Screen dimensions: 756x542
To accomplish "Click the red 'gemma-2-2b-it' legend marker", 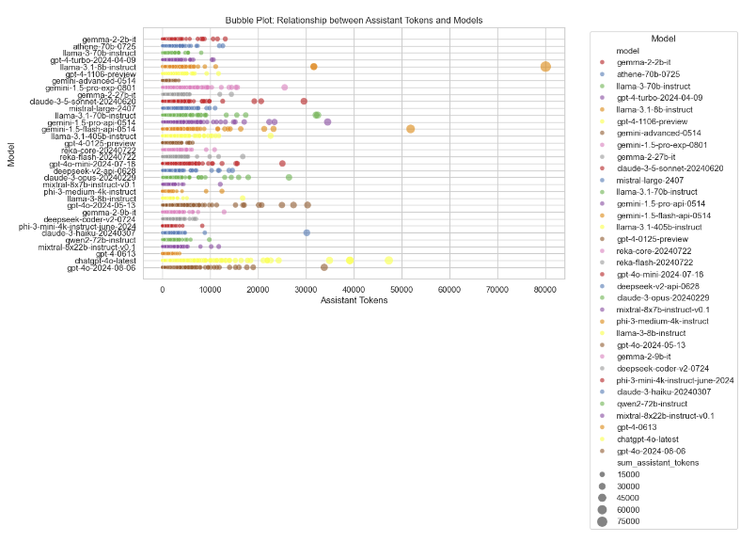I will 602,63.
